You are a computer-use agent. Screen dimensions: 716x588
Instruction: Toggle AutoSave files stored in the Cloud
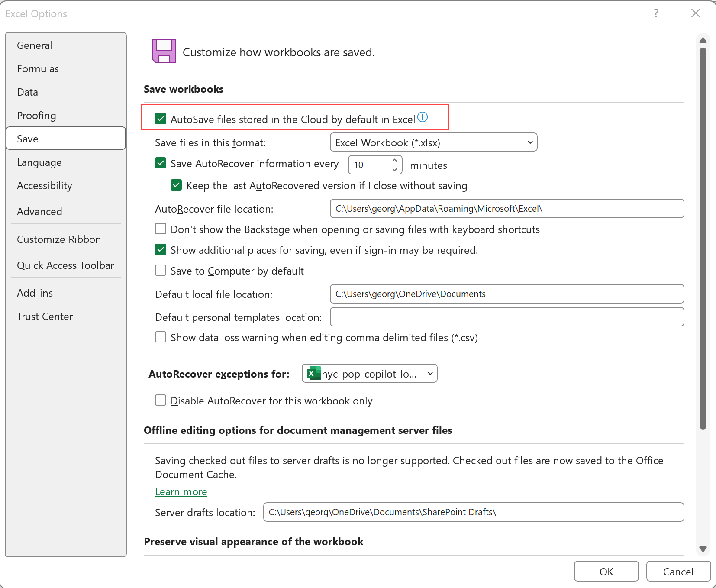point(161,119)
